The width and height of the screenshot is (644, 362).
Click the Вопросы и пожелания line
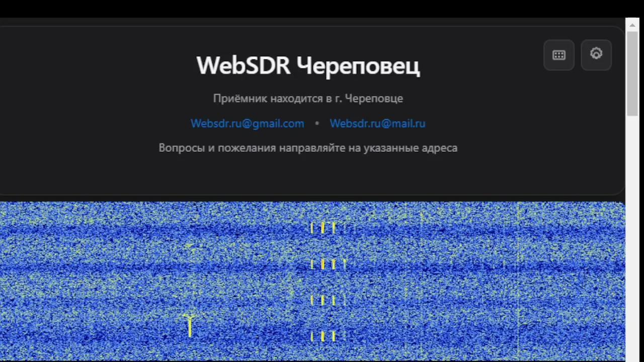click(308, 148)
